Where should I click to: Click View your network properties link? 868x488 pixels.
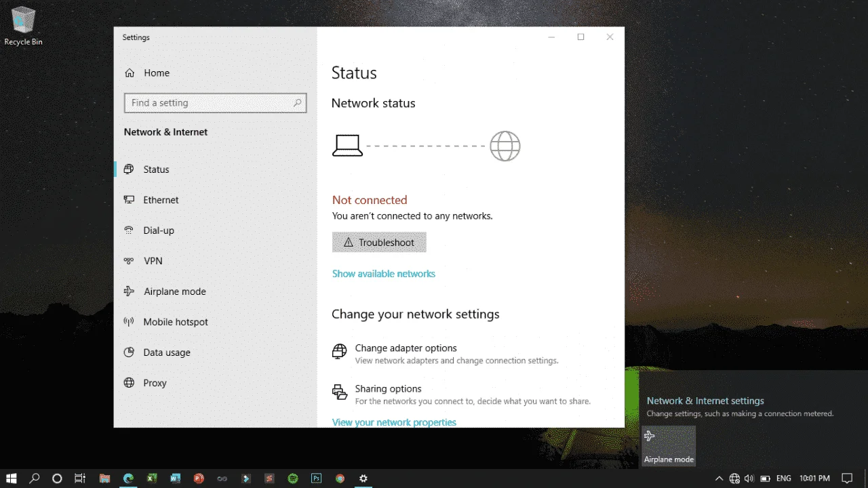click(394, 422)
